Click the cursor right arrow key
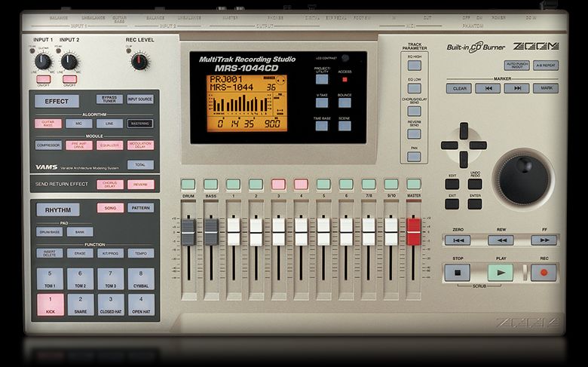The height and width of the screenshot is (367, 588). [x=478, y=145]
